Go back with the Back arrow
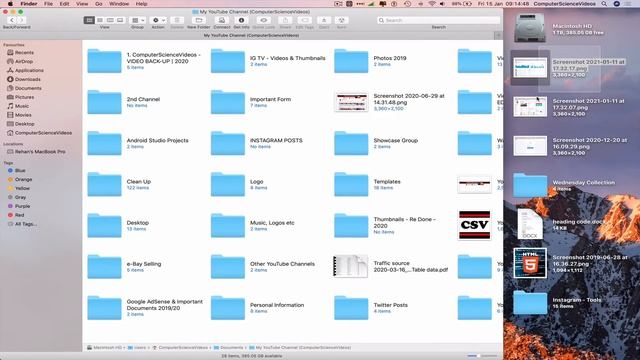Image resolution: width=640 pixels, height=360 pixels. pyautogui.click(x=12, y=20)
